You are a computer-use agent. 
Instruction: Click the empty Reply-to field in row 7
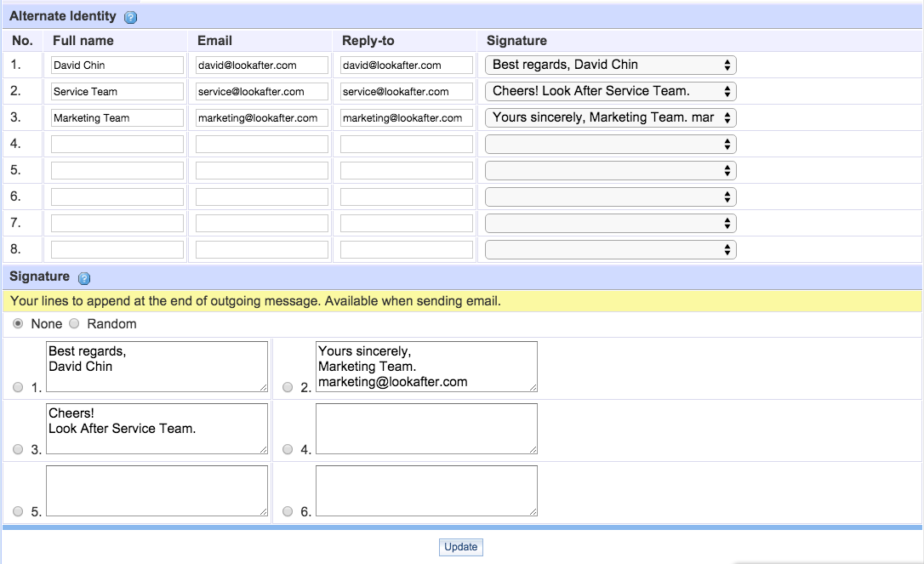407,224
